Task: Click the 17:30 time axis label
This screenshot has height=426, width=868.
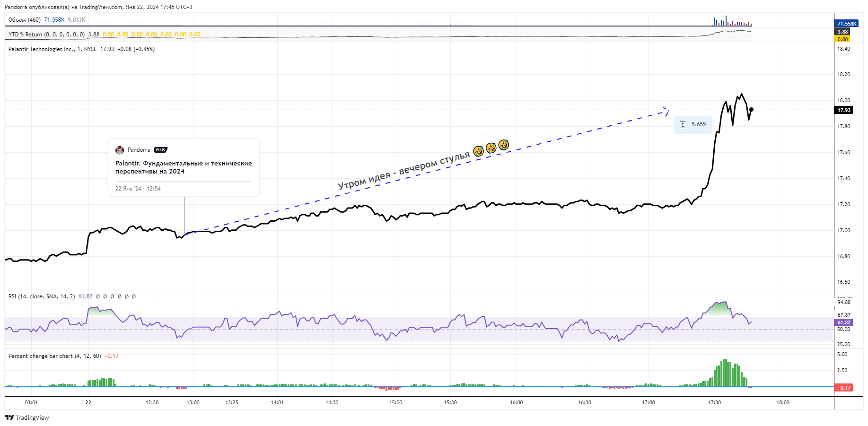Action: (x=714, y=402)
